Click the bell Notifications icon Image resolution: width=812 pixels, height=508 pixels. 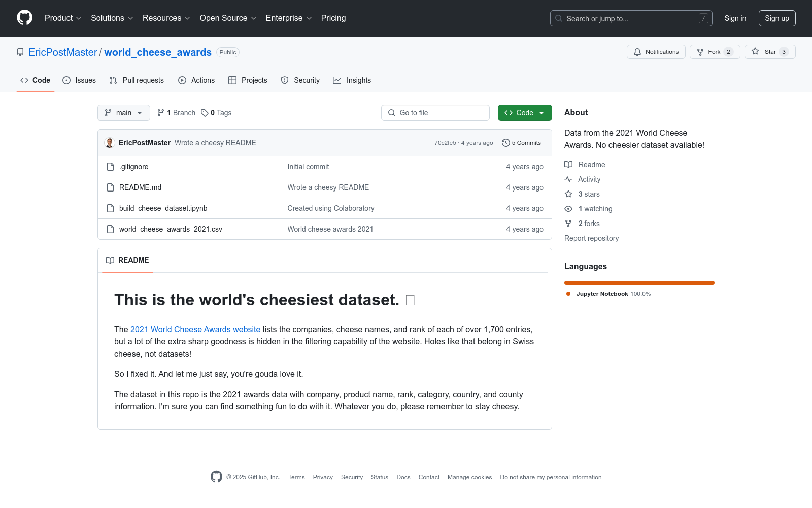(637, 52)
